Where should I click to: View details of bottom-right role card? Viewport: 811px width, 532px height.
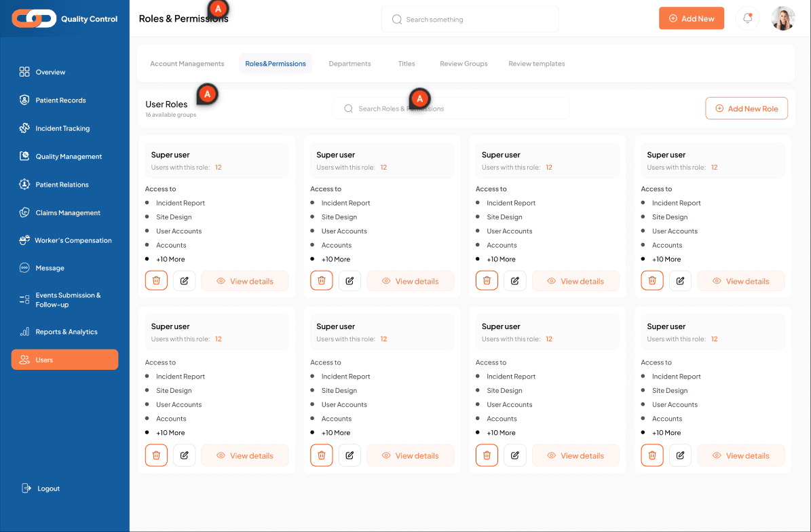pyautogui.click(x=740, y=455)
